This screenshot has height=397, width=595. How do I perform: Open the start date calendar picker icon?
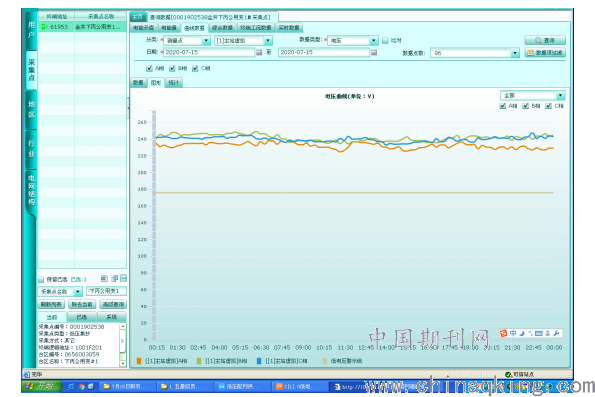259,52
